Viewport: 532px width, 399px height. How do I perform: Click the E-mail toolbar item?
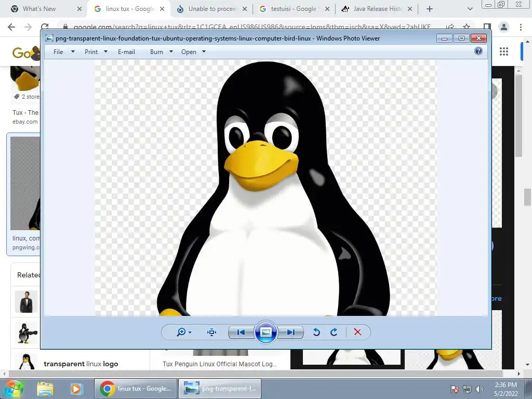coord(126,52)
